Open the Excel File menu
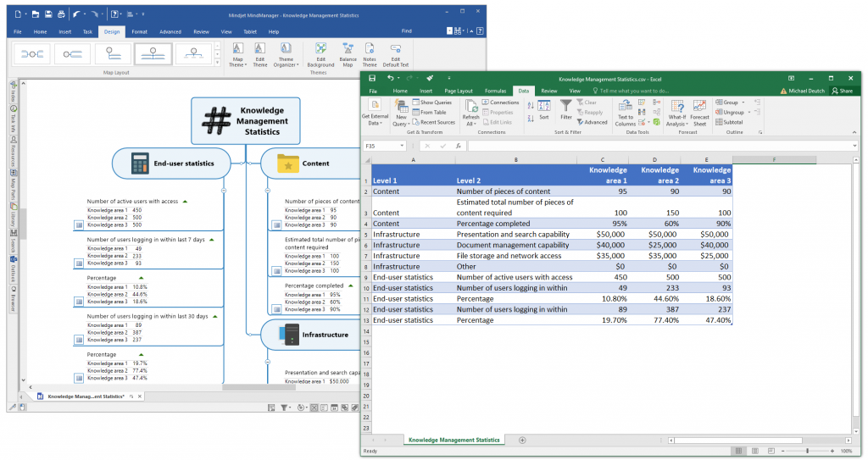Image resolution: width=868 pixels, height=460 pixels. click(373, 91)
